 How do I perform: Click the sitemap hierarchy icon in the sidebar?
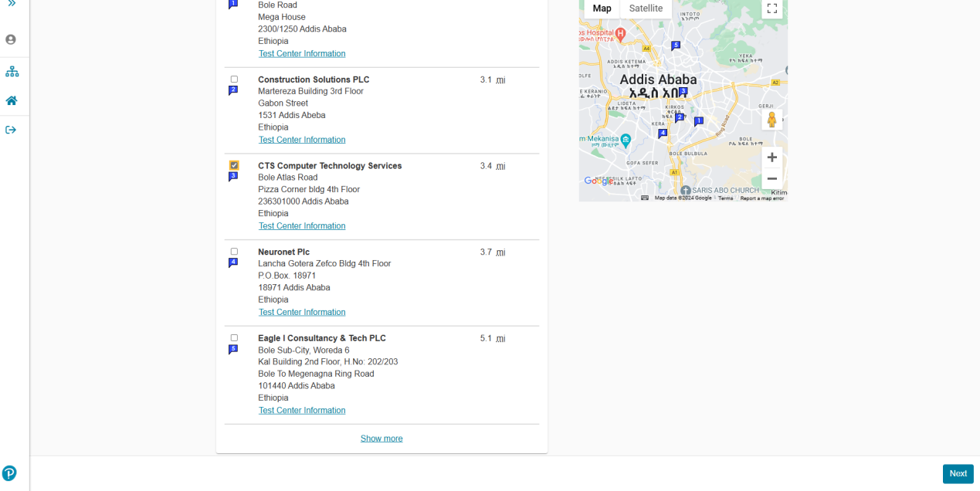pyautogui.click(x=11, y=70)
